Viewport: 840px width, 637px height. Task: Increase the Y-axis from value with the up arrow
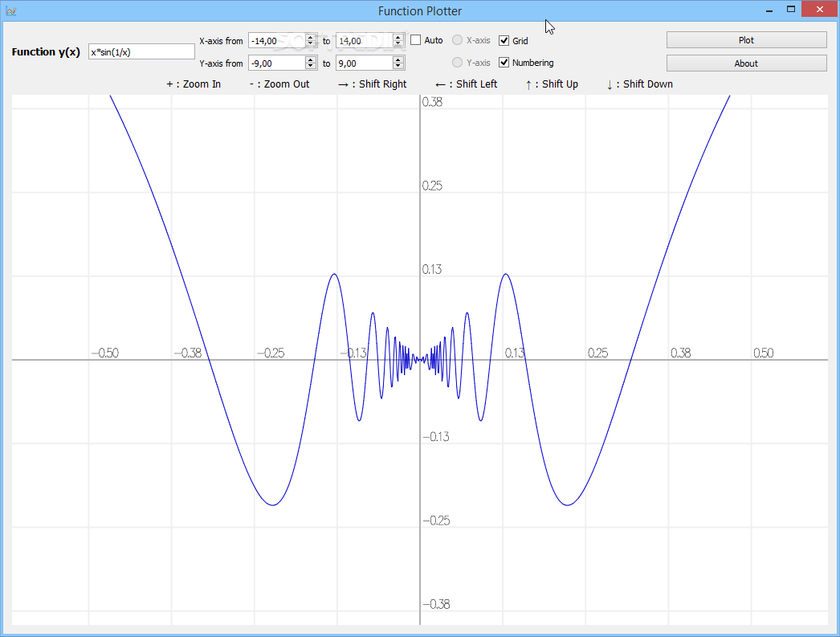click(311, 60)
